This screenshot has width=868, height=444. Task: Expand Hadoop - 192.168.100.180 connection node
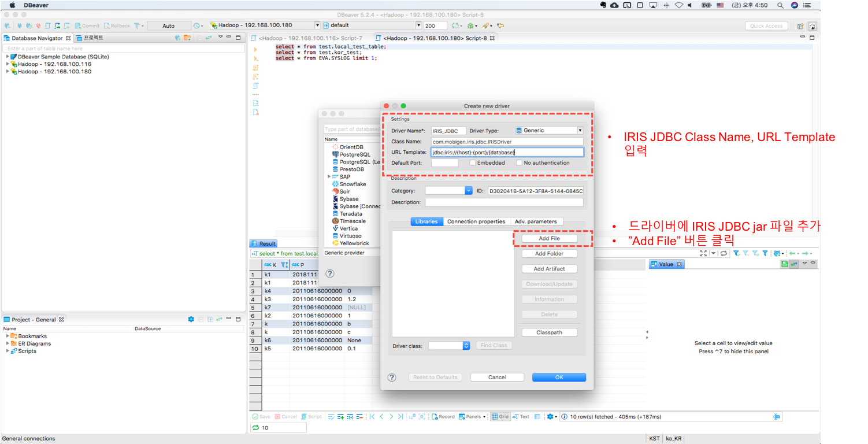[x=8, y=72]
